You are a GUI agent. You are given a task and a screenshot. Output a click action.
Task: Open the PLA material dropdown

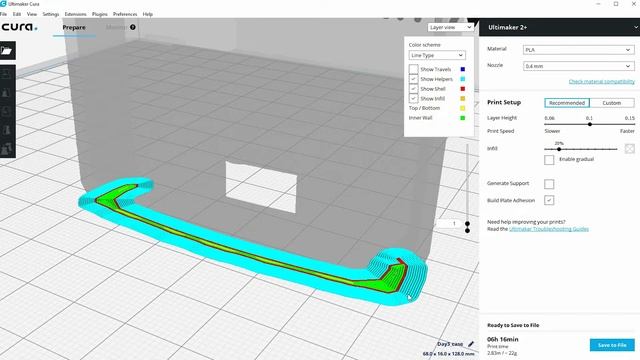pos(578,50)
